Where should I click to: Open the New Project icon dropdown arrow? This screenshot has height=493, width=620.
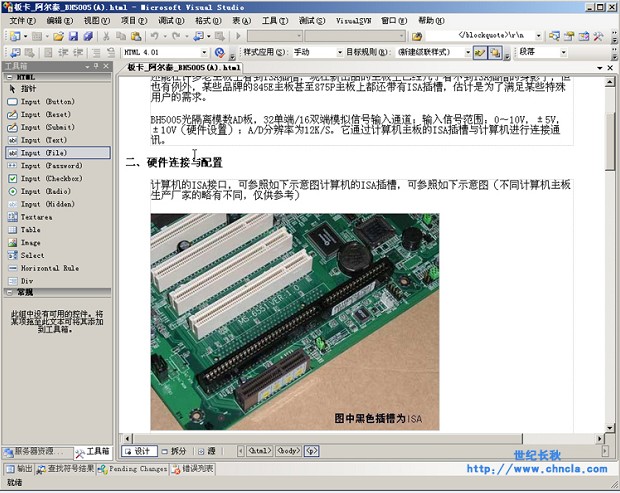pyautogui.click(x=25, y=36)
